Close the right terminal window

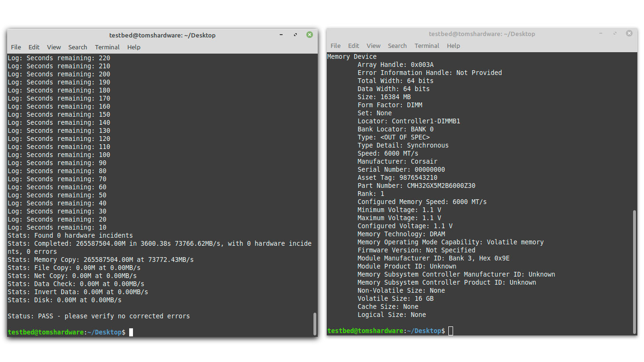coord(629,33)
